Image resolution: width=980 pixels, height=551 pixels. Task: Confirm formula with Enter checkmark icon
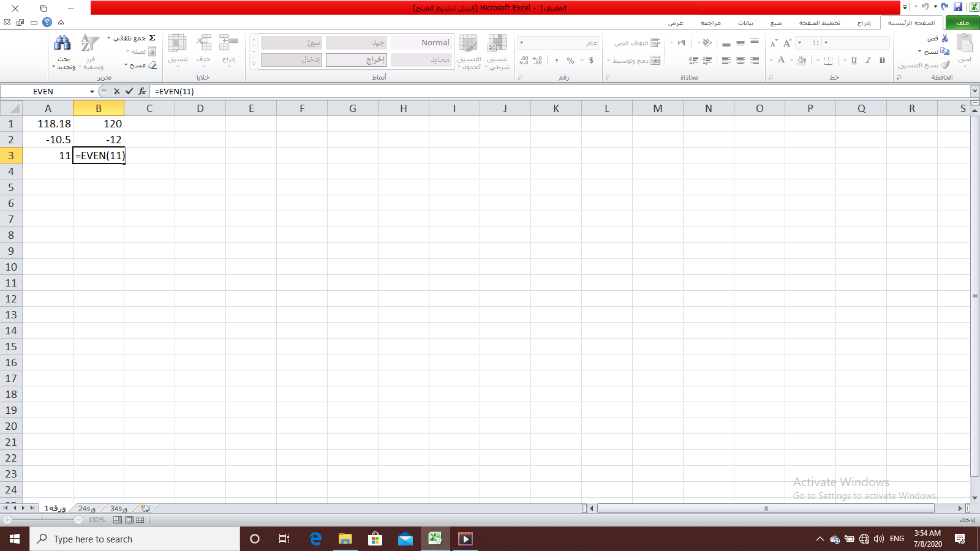tap(129, 91)
